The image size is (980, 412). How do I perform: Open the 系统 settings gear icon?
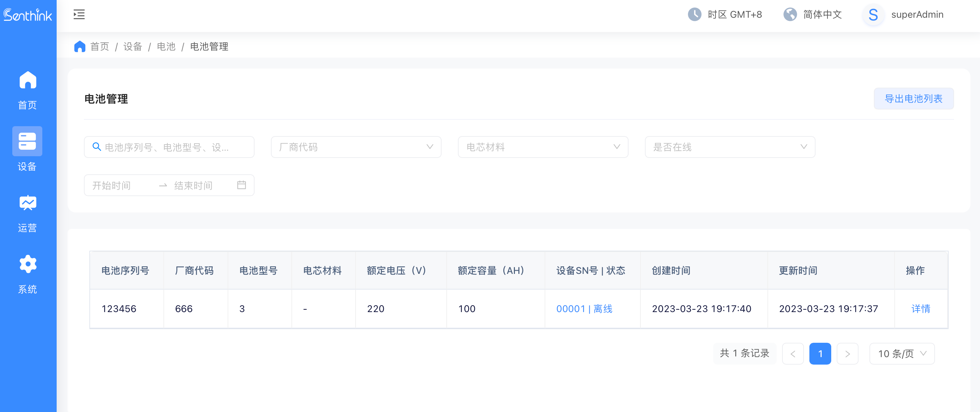[x=27, y=264]
